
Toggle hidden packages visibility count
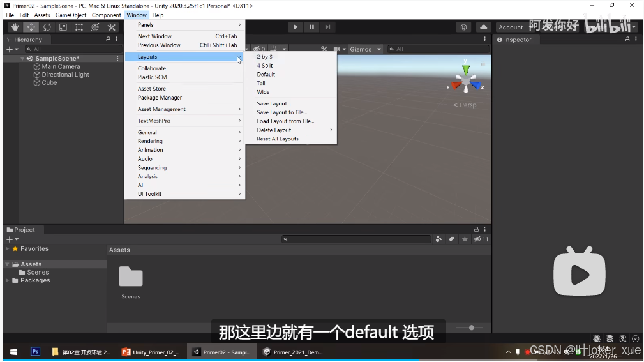click(x=481, y=239)
